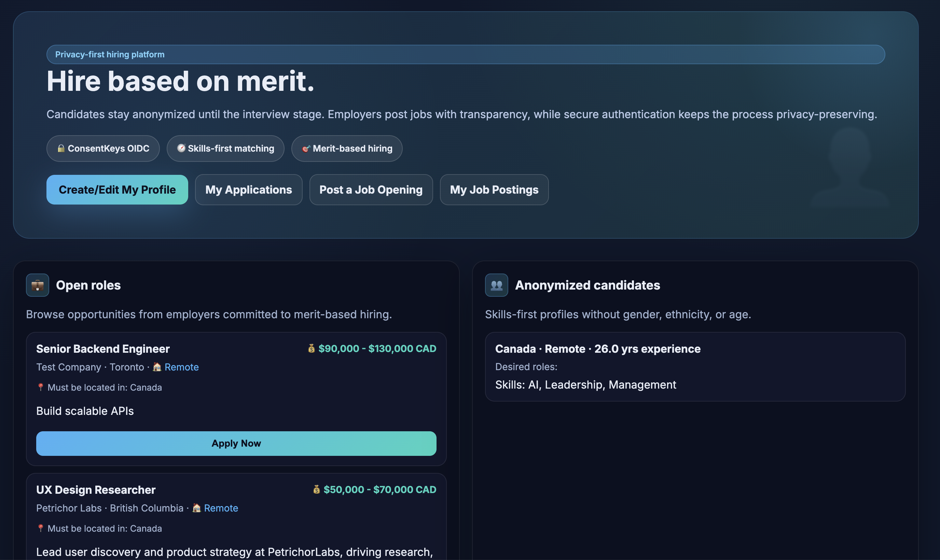The height and width of the screenshot is (560, 940).
Task: Select the briefcase icon beside Open roles
Action: (x=37, y=285)
